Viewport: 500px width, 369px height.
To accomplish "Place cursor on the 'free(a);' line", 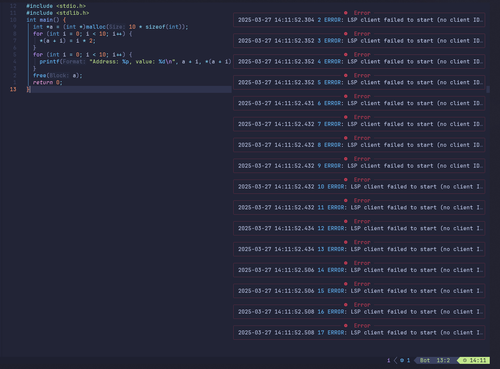I will tap(58, 75).
